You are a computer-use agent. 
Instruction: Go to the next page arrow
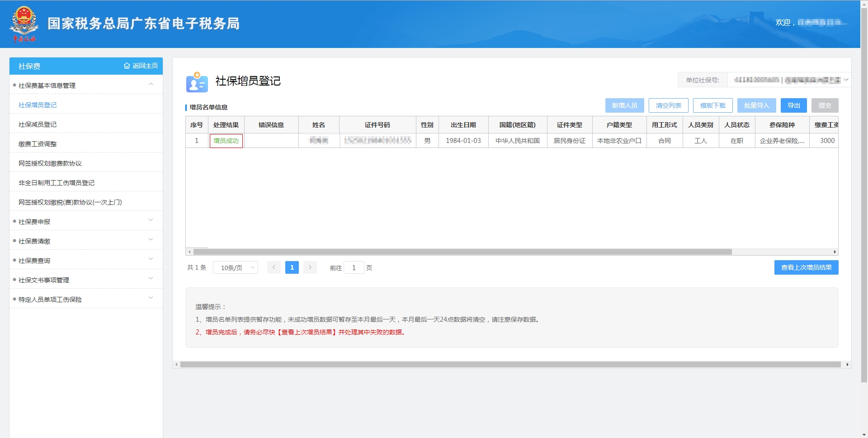[x=310, y=267]
